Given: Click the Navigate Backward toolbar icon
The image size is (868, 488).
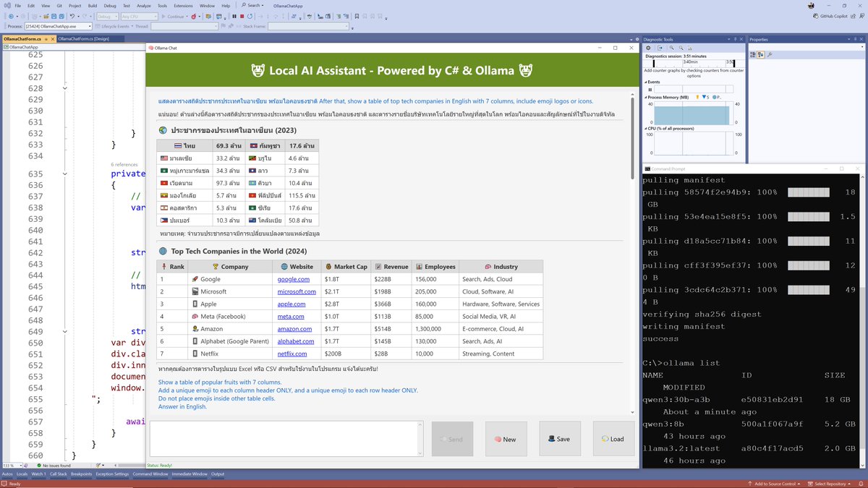Looking at the screenshot, I should [x=11, y=16].
